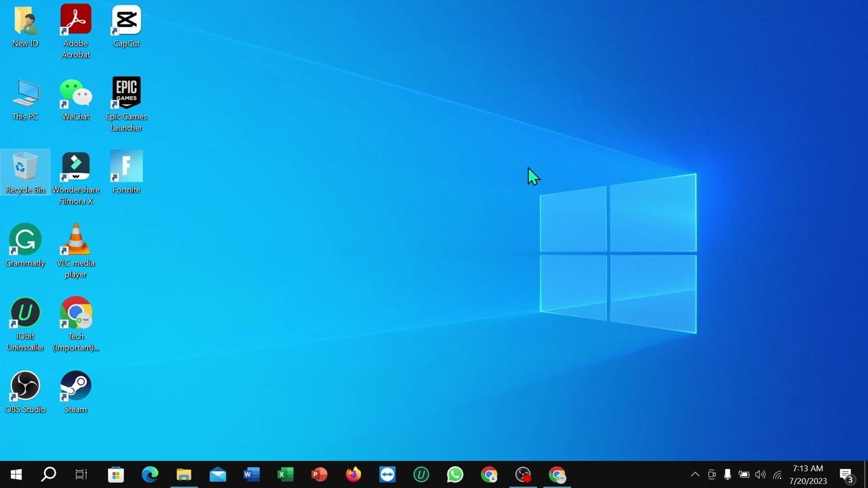Select the This PC desktop icon
Viewport: 868px width, 488px height.
[25, 100]
